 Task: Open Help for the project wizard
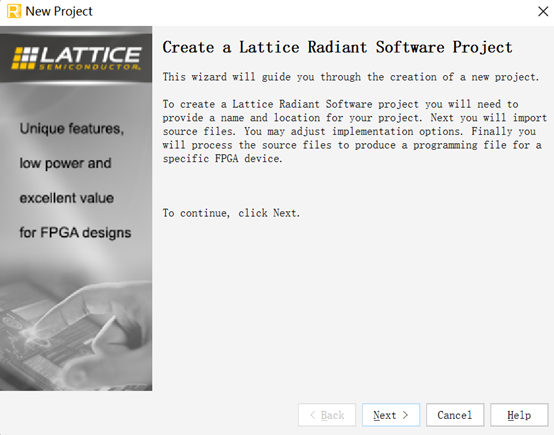(x=519, y=415)
